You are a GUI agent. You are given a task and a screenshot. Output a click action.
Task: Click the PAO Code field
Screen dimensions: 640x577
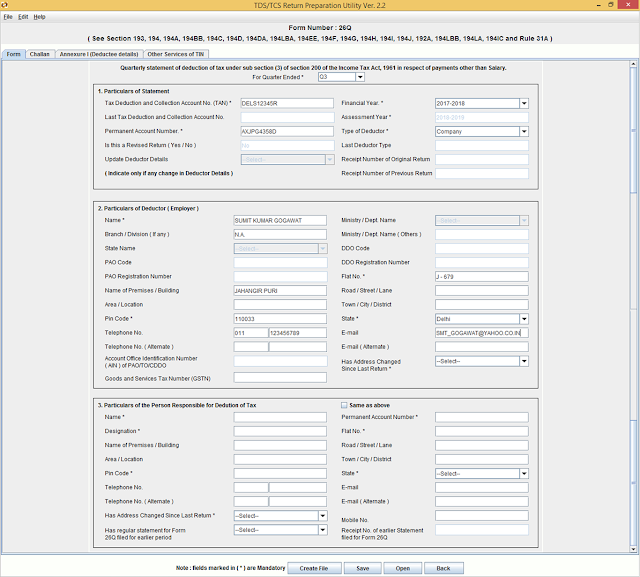[x=280, y=263]
